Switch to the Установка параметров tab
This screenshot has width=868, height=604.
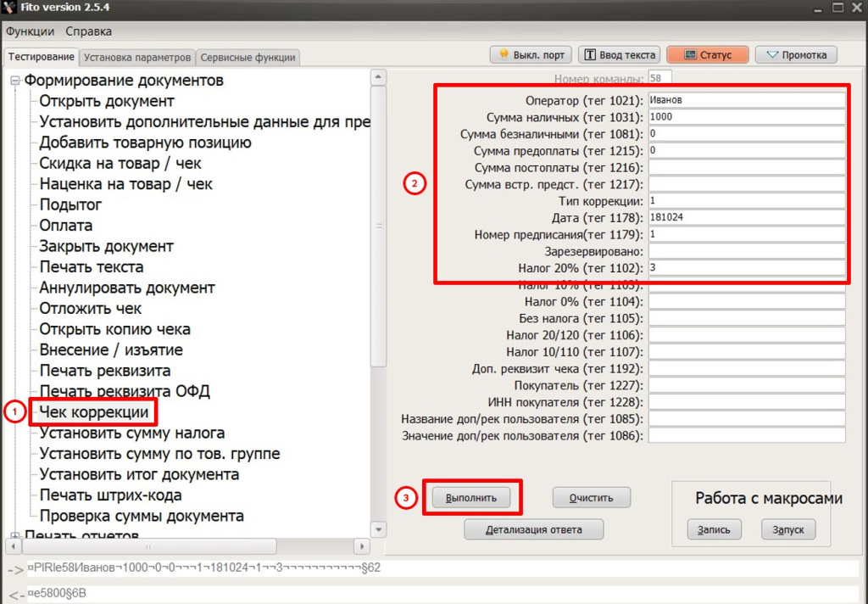point(137,58)
